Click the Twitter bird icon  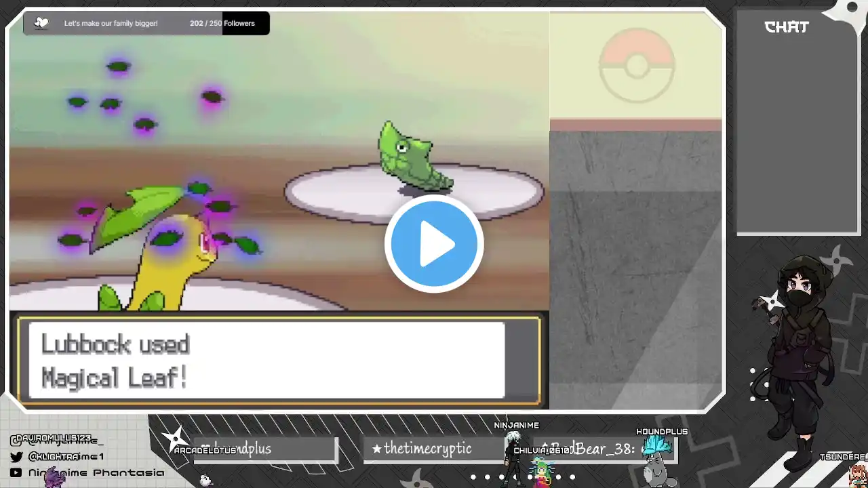click(x=16, y=457)
